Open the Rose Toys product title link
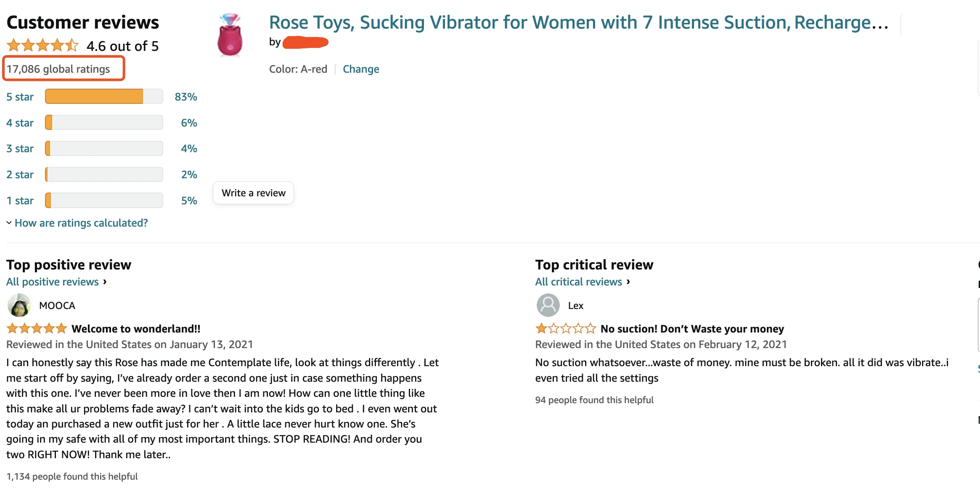 tap(579, 22)
